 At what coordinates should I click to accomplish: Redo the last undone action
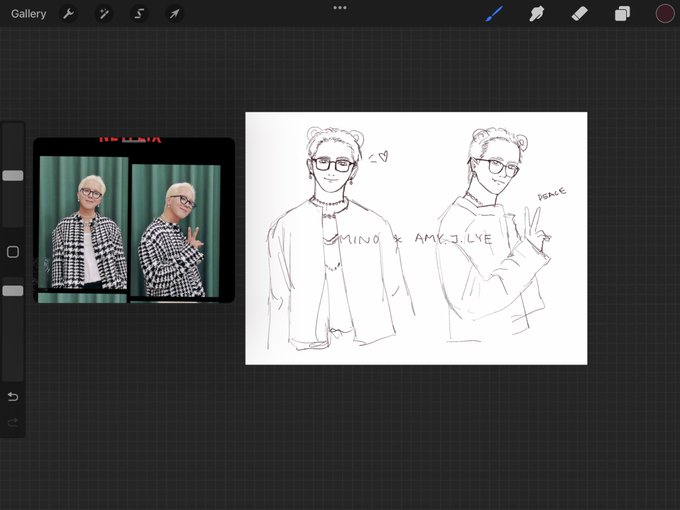click(13, 422)
